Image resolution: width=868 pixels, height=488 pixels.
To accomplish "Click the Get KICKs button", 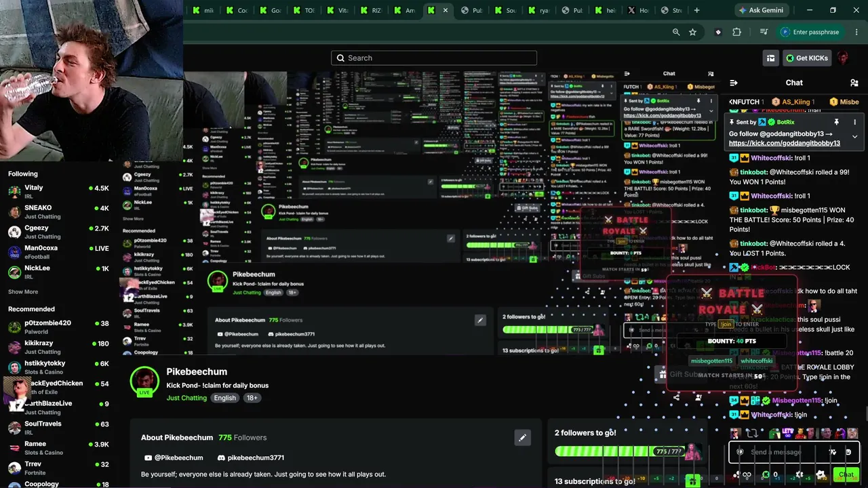I will (807, 58).
